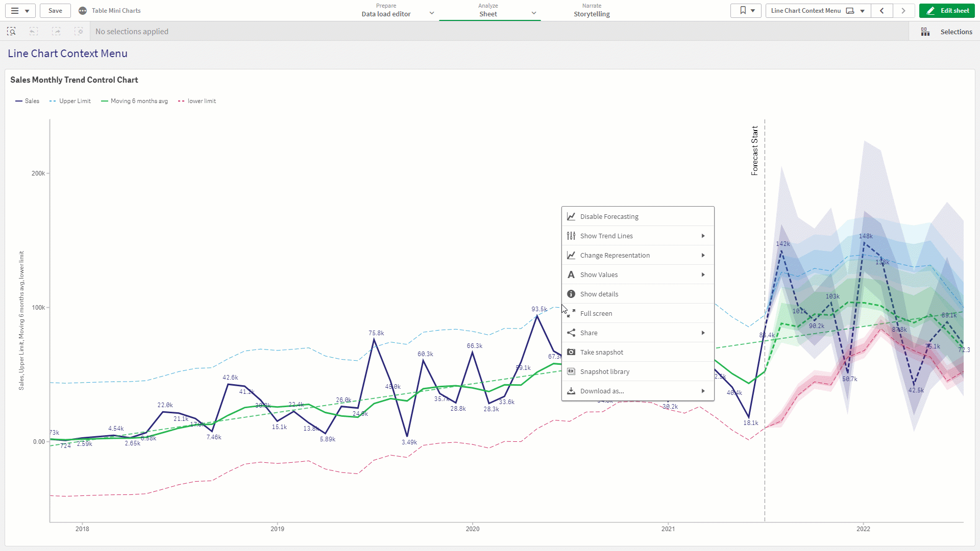Toggle the Moving 6 months avg legend item
This screenshot has height=551, width=980.
point(134,101)
